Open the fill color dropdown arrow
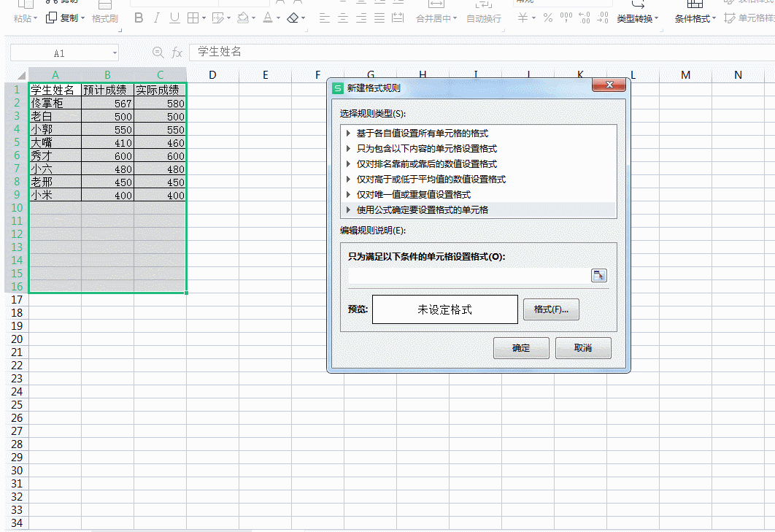This screenshot has width=775, height=532. point(253,18)
